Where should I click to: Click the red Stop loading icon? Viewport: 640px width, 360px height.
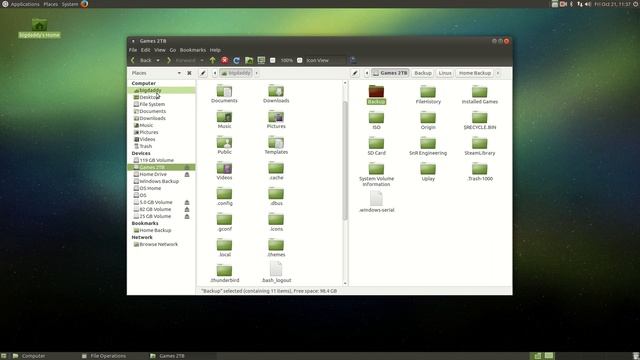pyautogui.click(x=224, y=60)
